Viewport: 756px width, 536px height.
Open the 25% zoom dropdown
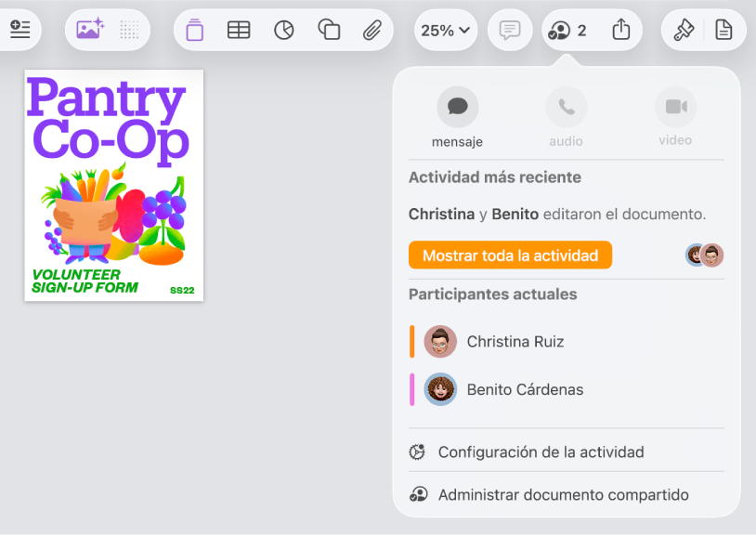(x=445, y=30)
